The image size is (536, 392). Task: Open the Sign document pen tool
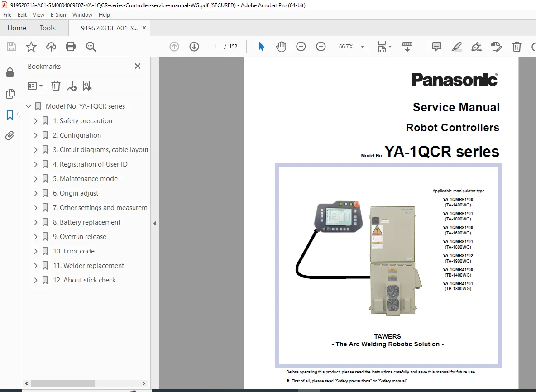tap(477, 47)
